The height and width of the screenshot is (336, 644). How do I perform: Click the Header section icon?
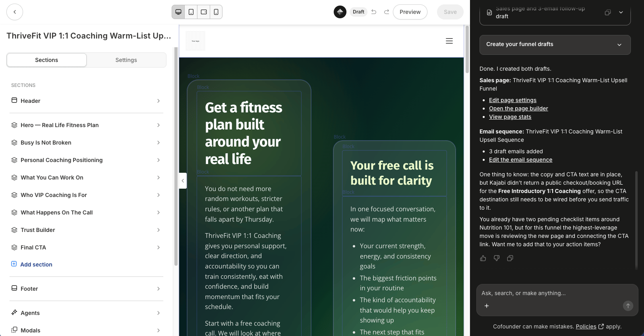[x=14, y=100]
